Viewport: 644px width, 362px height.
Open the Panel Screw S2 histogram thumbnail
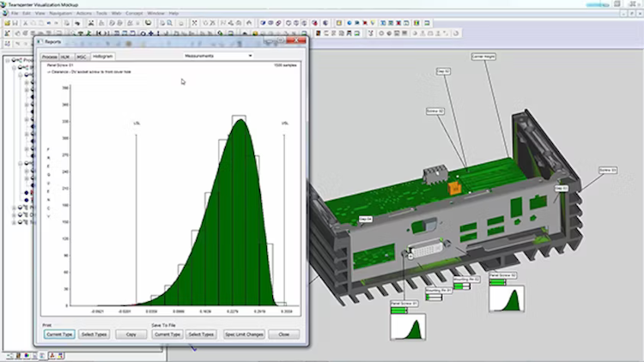507,297
